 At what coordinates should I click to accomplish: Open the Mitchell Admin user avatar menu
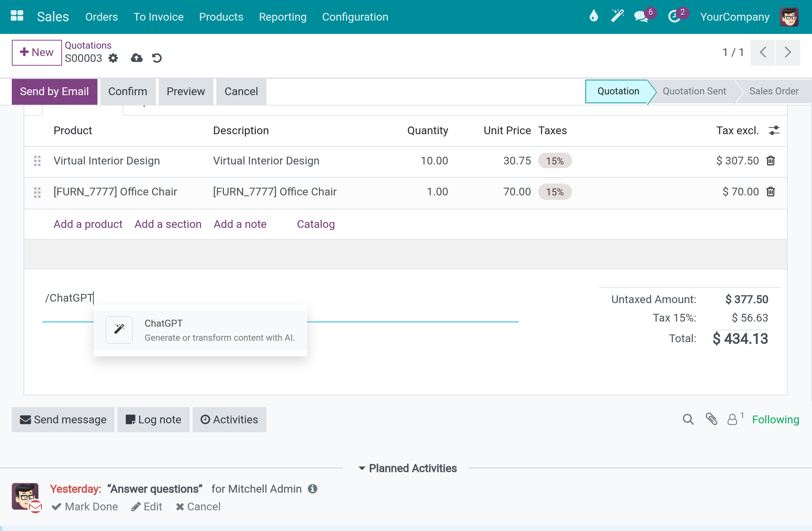tap(789, 17)
